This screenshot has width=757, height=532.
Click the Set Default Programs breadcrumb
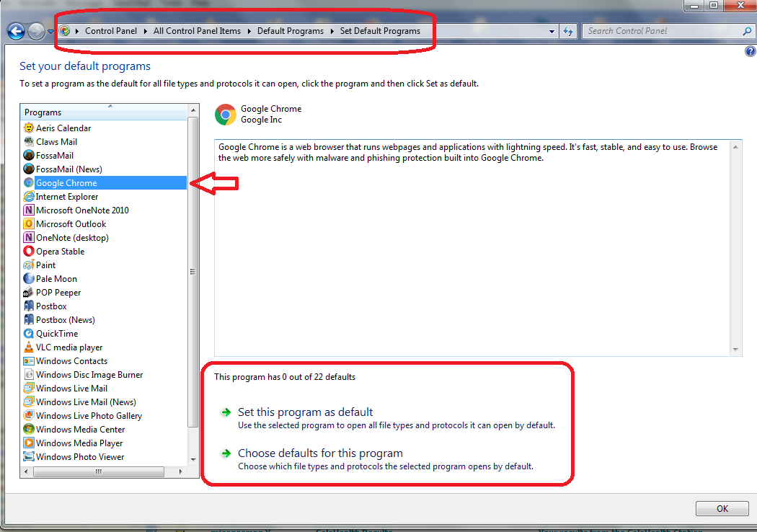coord(380,31)
